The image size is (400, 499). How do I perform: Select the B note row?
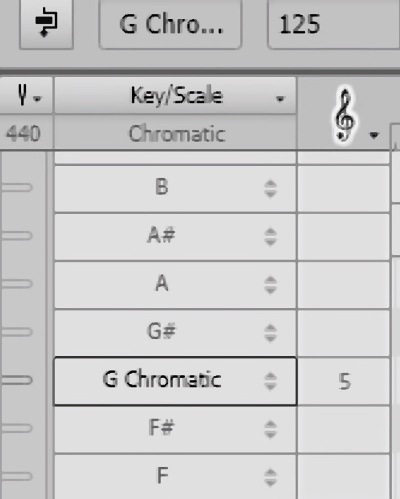click(175, 188)
